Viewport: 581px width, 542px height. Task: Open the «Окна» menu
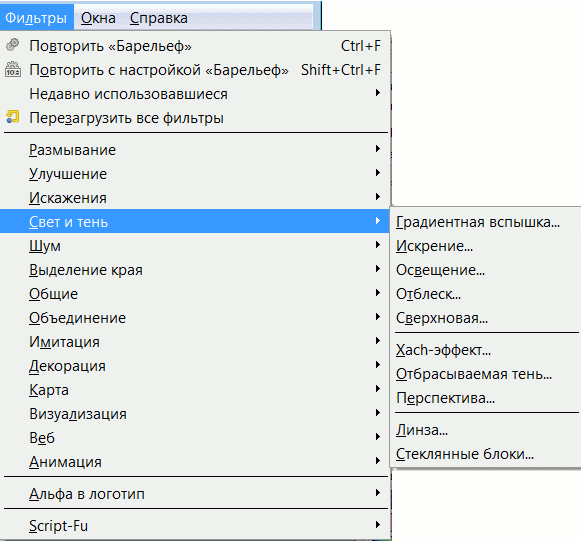[98, 18]
